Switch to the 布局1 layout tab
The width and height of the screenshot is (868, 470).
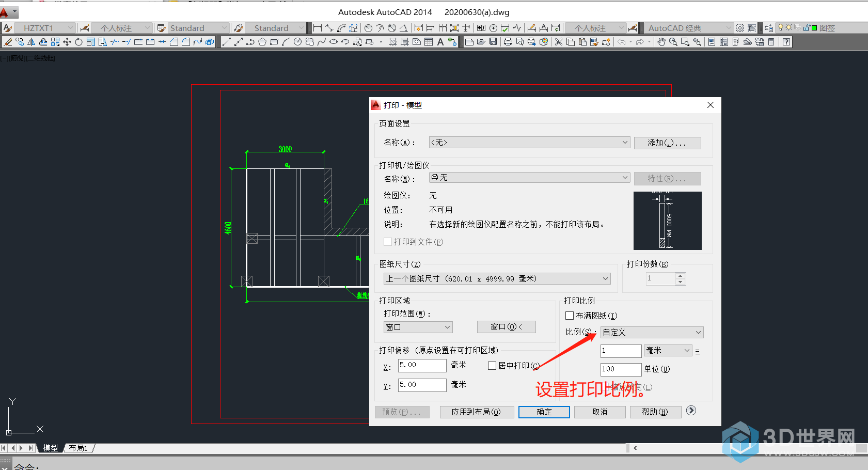tap(78, 448)
